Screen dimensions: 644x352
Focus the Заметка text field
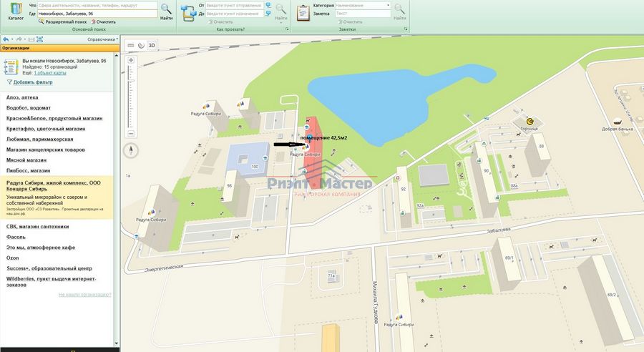(x=363, y=14)
